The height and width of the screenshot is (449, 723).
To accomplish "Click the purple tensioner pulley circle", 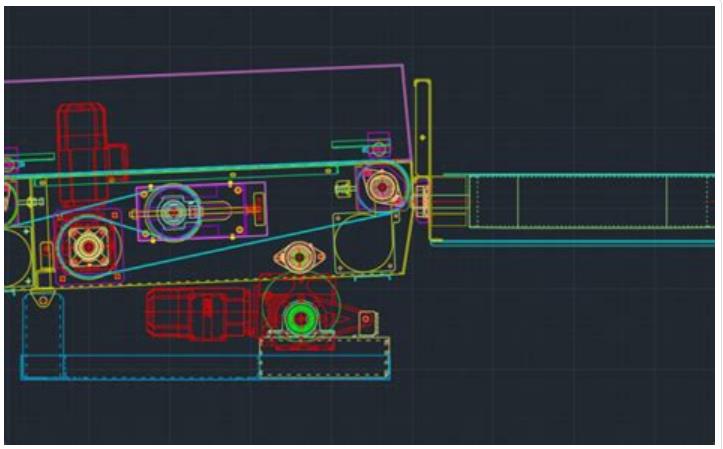I will click(x=172, y=212).
